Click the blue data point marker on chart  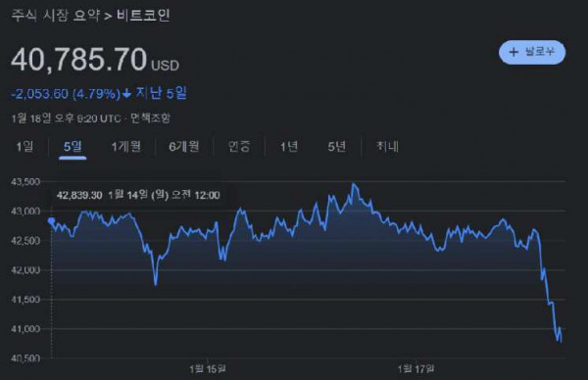[x=51, y=220]
